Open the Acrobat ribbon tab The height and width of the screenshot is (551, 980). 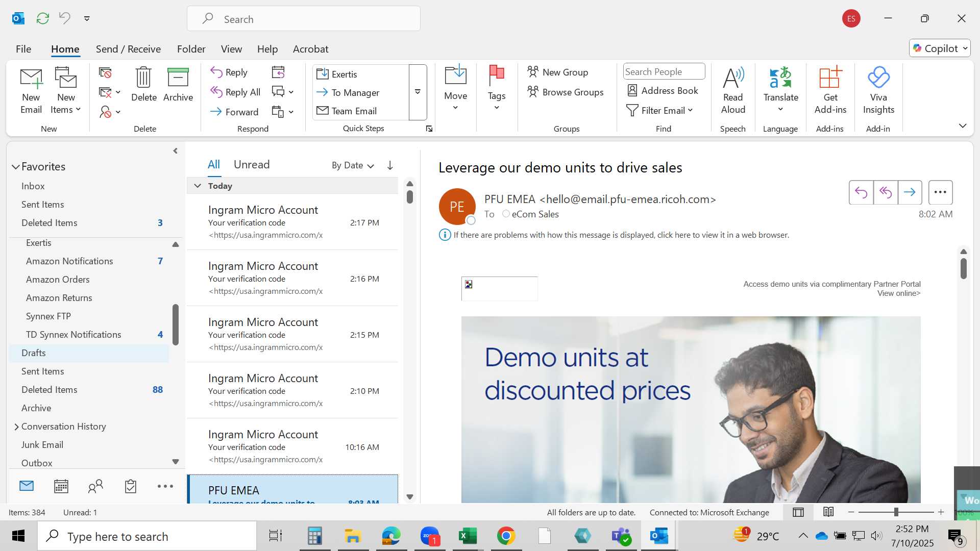click(x=310, y=49)
